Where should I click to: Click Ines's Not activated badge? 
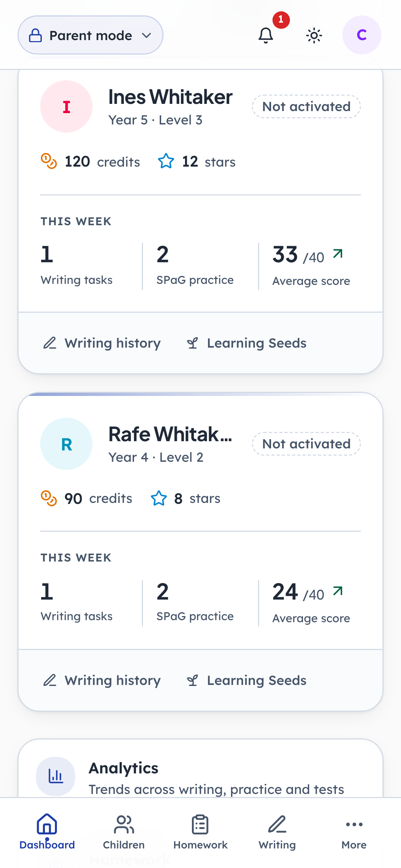(306, 107)
